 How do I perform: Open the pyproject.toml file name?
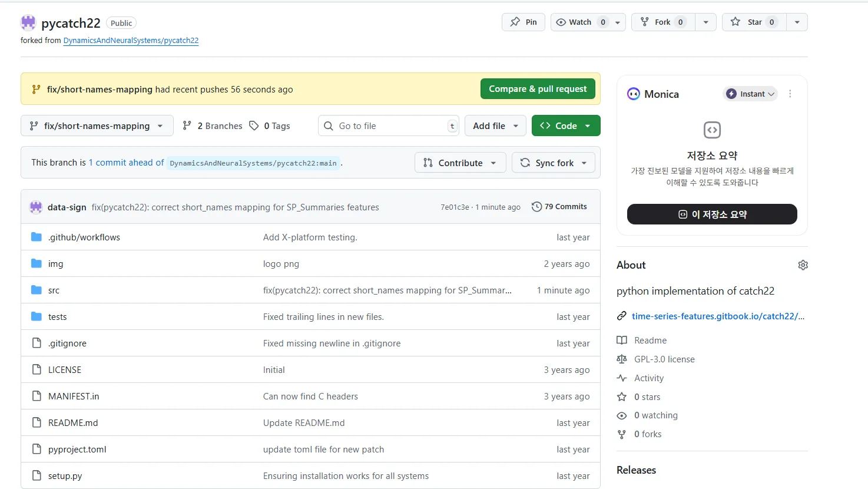pos(77,450)
